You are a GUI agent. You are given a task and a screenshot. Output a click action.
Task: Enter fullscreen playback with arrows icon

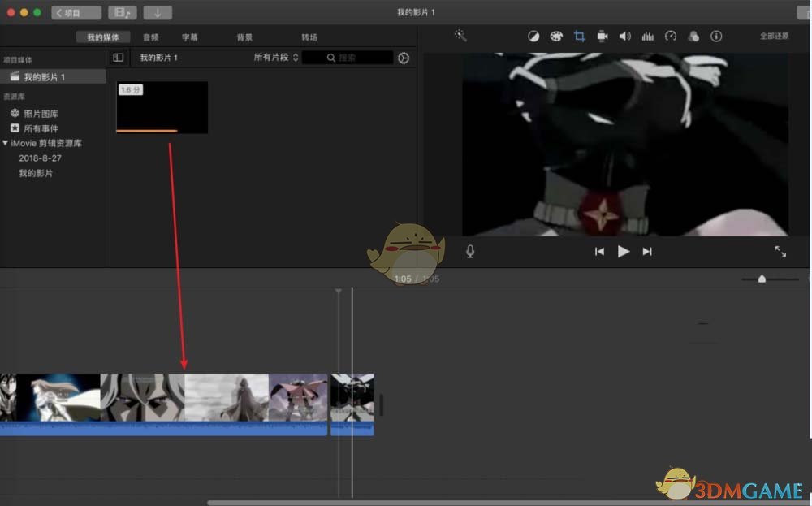click(x=780, y=252)
